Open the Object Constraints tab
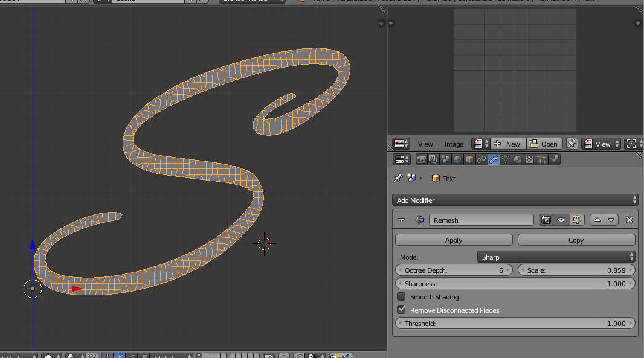644x358 pixels. click(481, 159)
